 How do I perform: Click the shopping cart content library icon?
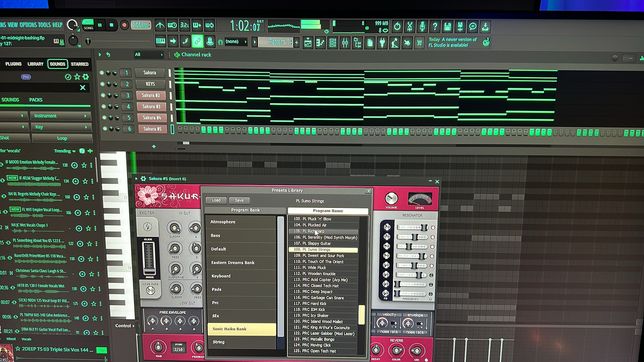(420, 43)
